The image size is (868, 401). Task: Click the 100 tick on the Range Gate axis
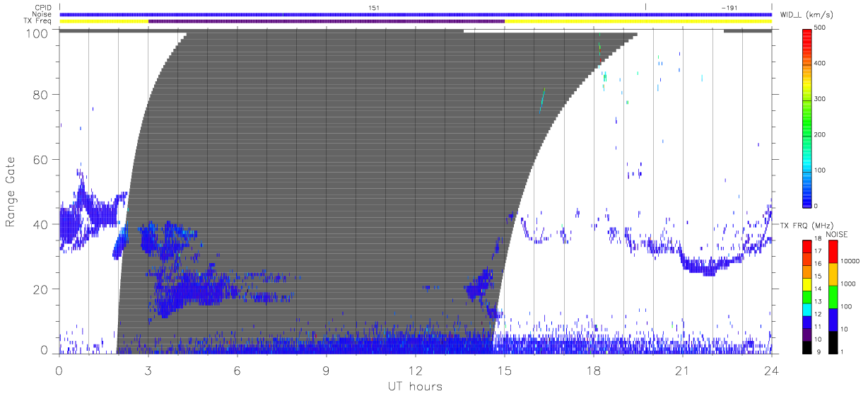coord(38,33)
